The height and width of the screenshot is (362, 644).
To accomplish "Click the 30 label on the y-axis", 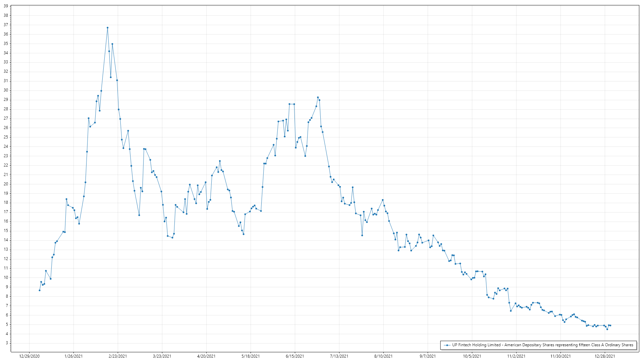I will [6, 90].
